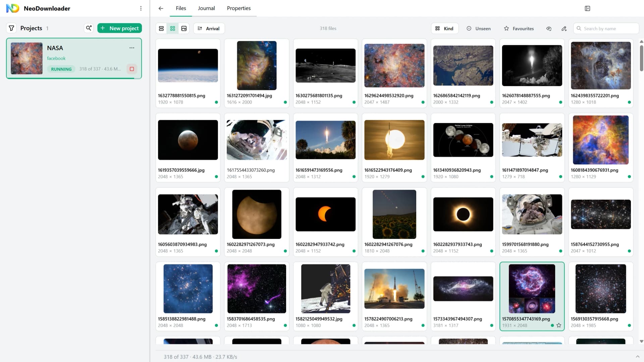Open image 1585138822981488.png

click(x=188, y=289)
